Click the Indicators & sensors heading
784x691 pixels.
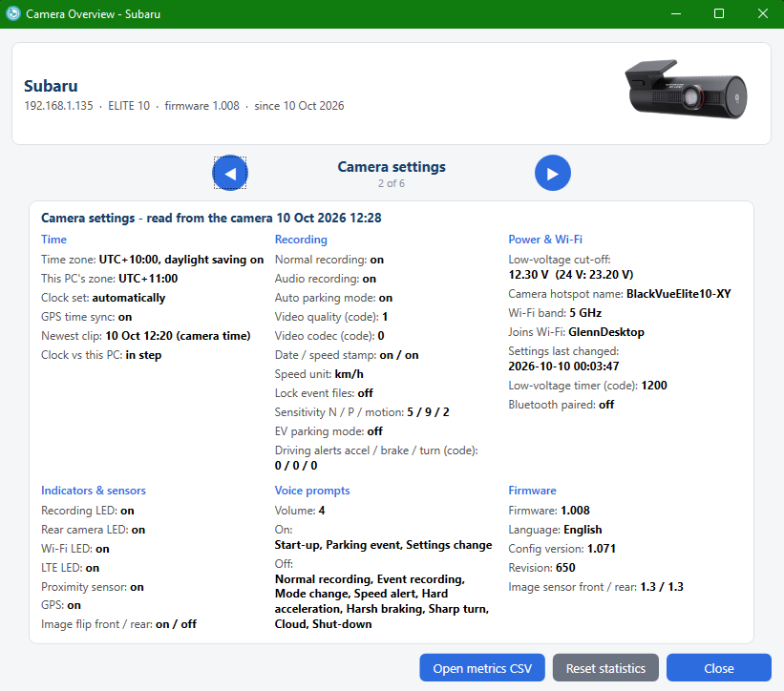pos(94,491)
